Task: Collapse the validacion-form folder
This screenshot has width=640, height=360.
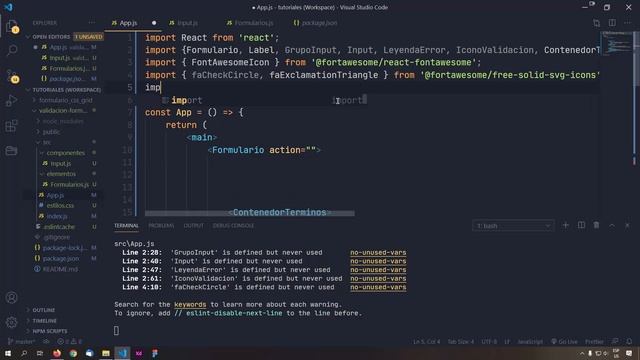Action: [x=63, y=111]
